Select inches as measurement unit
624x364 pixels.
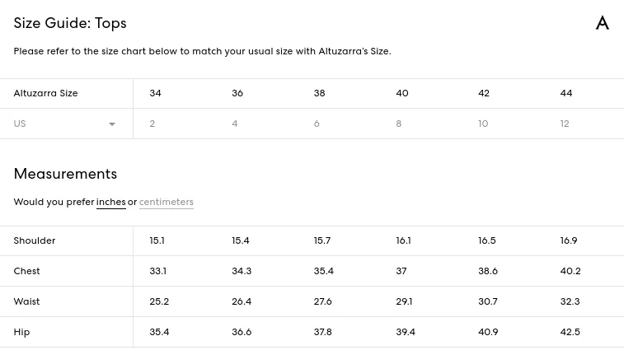111,202
